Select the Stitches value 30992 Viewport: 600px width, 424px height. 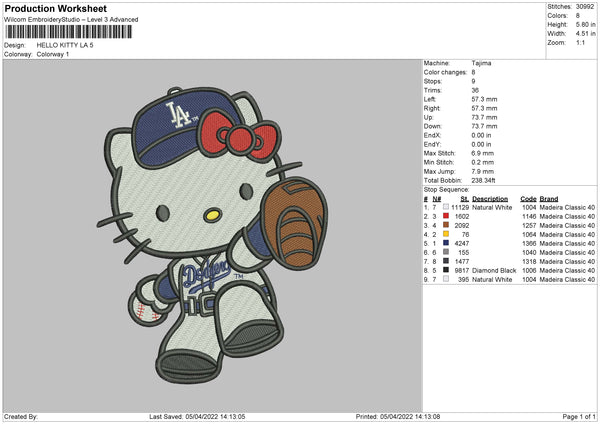585,7
